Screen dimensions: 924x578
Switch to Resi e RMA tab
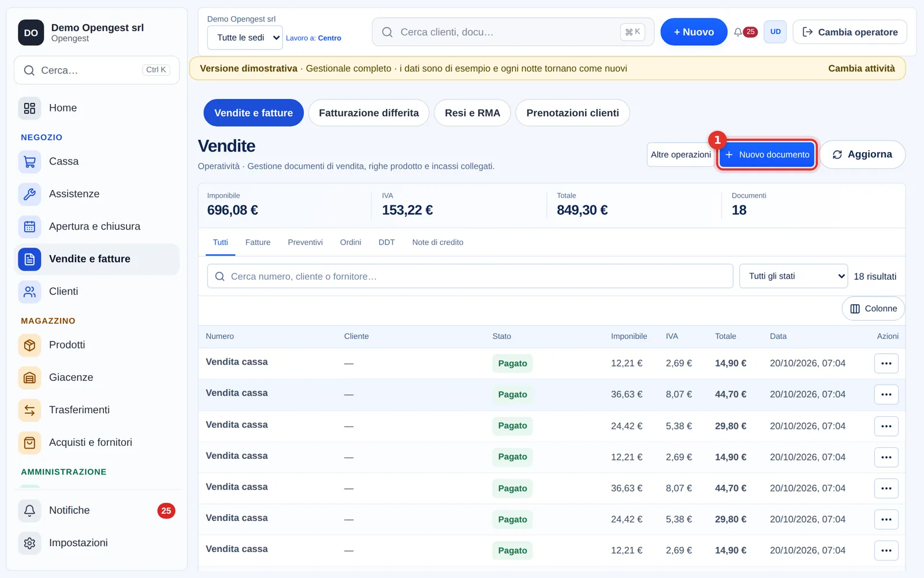click(x=472, y=113)
